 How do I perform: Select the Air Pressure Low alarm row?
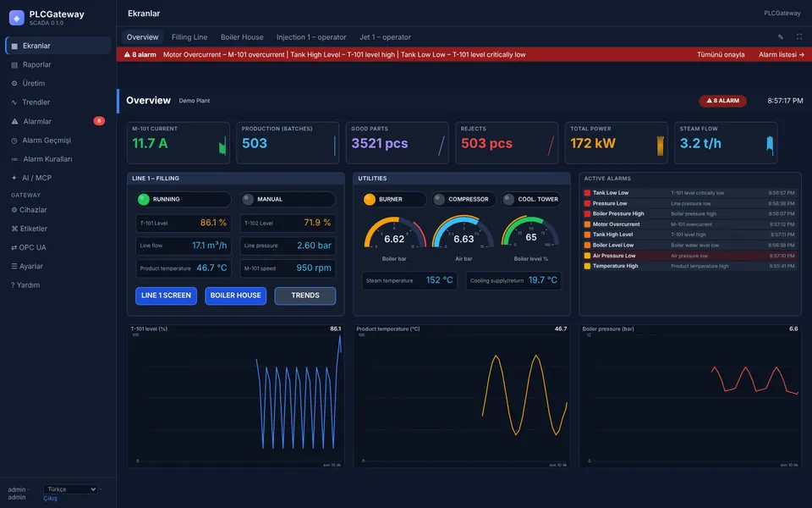point(689,256)
